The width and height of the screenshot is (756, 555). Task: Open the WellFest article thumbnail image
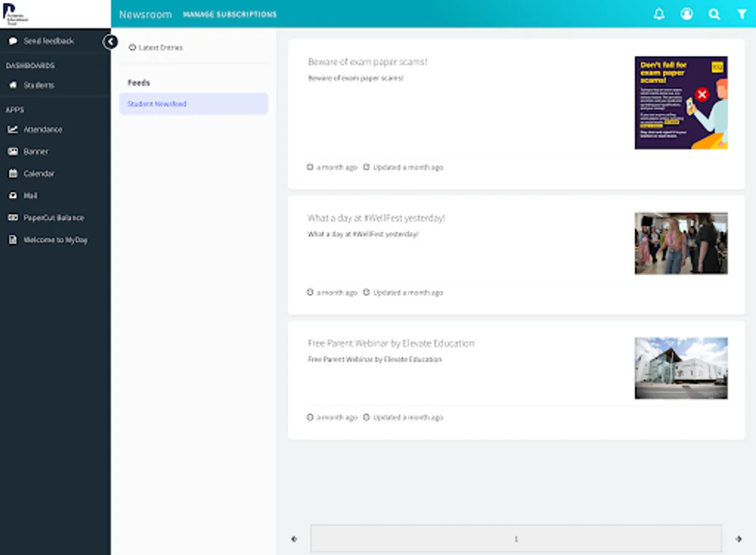click(x=681, y=243)
